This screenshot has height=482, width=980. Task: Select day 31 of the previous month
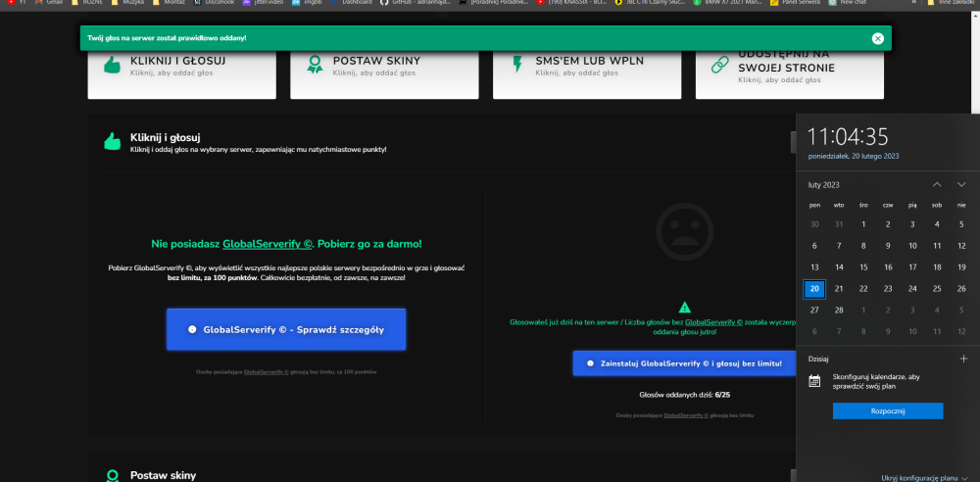click(x=839, y=224)
